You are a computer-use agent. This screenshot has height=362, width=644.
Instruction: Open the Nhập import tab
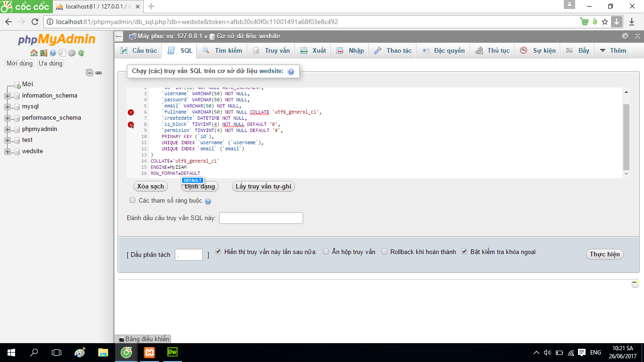(350, 50)
